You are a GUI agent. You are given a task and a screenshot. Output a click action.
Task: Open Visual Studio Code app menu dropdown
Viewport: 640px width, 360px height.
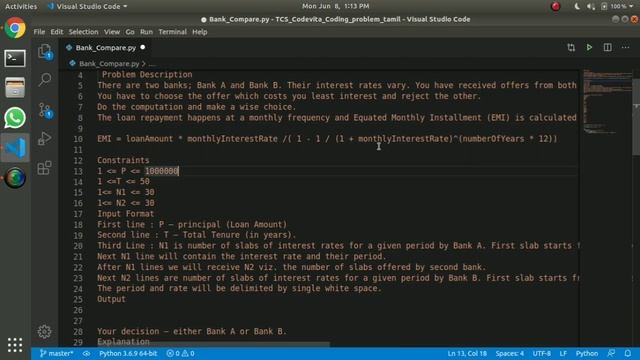[x=87, y=7]
